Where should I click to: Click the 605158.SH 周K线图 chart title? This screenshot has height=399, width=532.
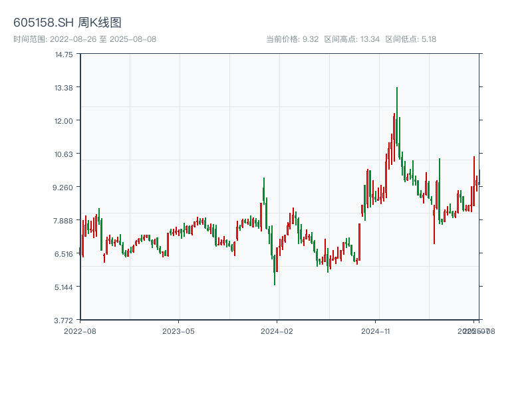(x=67, y=23)
